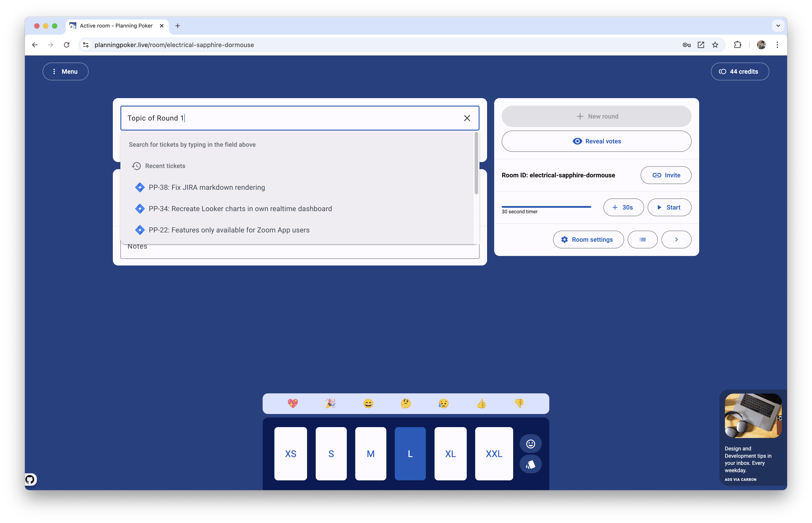Open the Chrome profile avatar
The height and width of the screenshot is (523, 812).
coord(761,45)
